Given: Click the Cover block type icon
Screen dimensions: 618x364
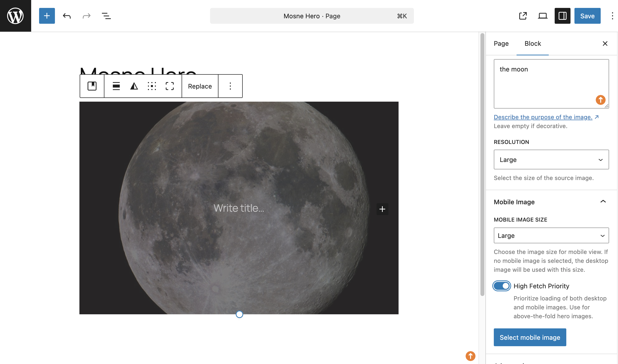Looking at the screenshot, I should pos(92,86).
